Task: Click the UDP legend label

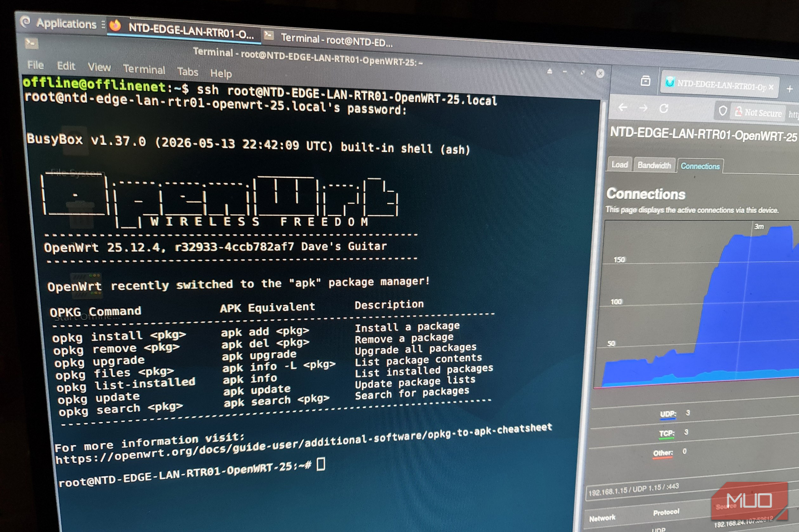Action: [668, 414]
